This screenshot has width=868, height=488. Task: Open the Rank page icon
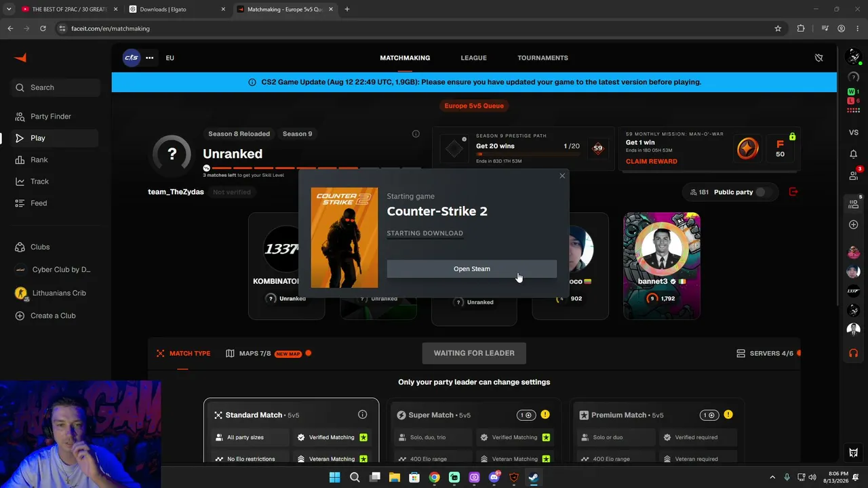click(20, 160)
